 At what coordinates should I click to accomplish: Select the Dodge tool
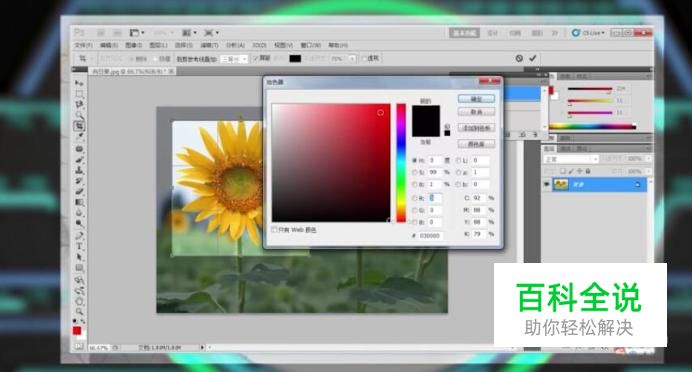tap(79, 224)
